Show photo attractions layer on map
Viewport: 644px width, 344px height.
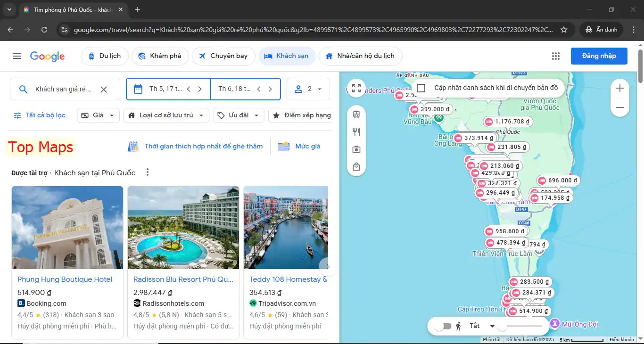(356, 149)
